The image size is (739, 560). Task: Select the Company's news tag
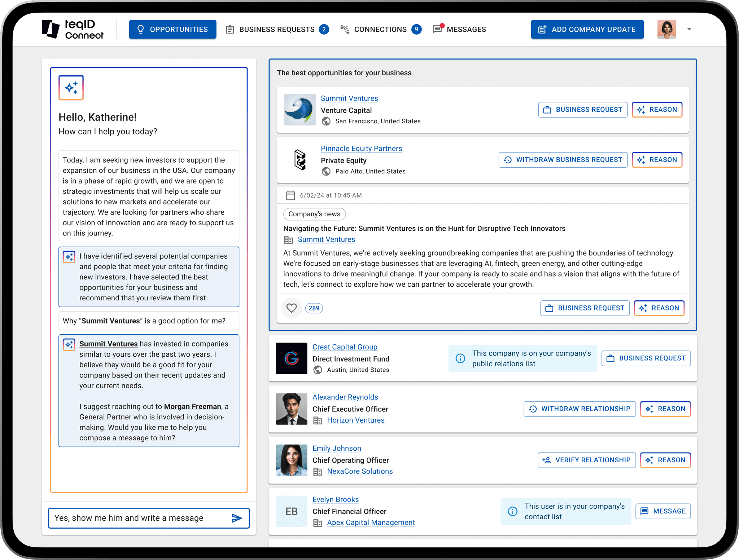[x=314, y=214]
